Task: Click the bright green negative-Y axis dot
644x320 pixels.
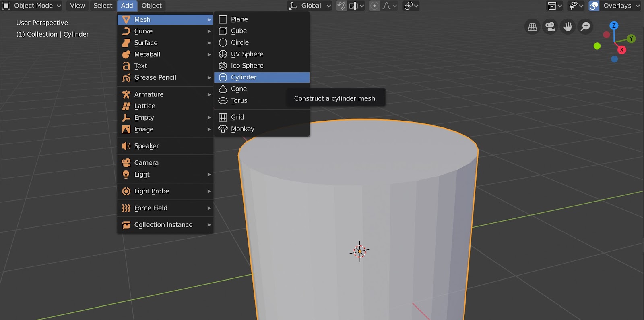Action: [597, 46]
